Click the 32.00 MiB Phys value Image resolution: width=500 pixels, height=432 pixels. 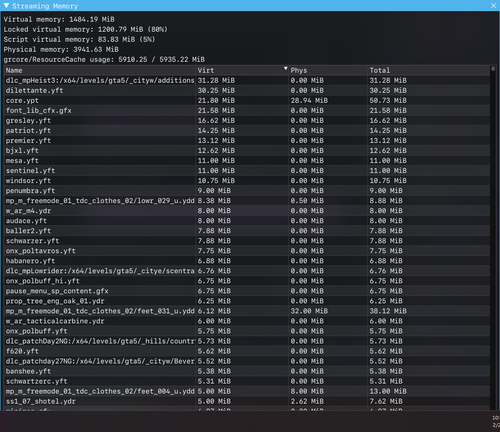tap(309, 311)
